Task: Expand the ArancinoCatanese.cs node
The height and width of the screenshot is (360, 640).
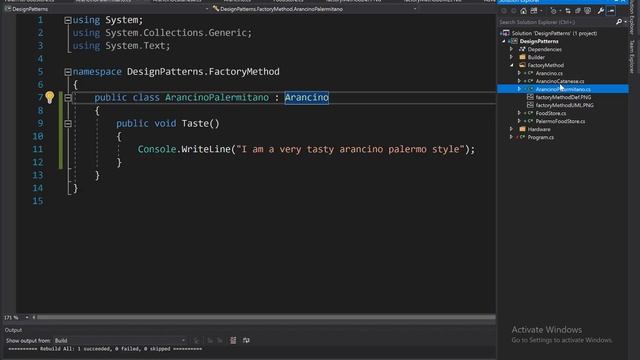Action: pos(519,81)
